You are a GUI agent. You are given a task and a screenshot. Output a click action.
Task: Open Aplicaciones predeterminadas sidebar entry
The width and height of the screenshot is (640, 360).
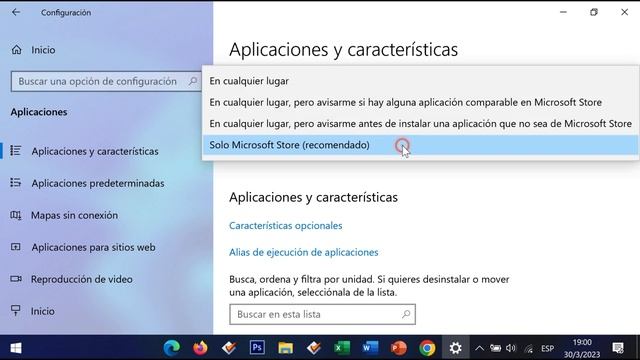click(x=98, y=183)
